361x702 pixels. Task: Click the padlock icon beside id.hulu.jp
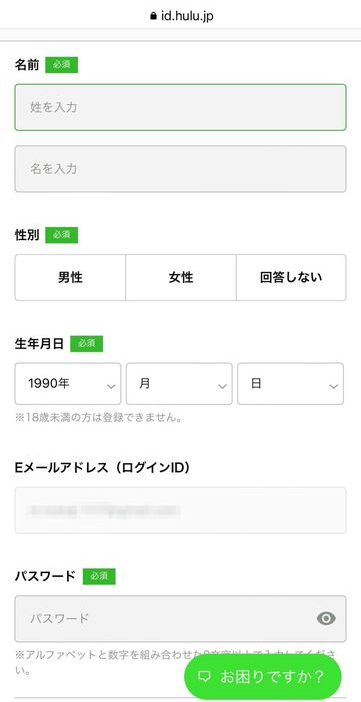153,16
